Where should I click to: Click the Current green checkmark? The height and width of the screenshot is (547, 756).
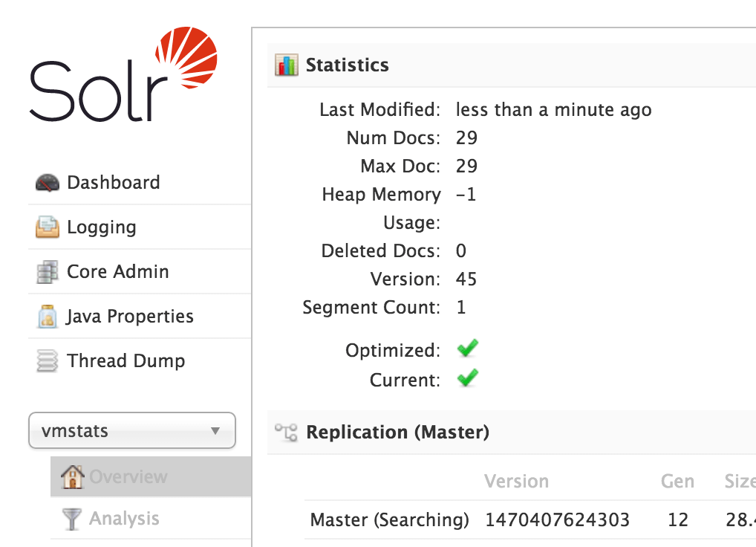pyautogui.click(x=468, y=378)
